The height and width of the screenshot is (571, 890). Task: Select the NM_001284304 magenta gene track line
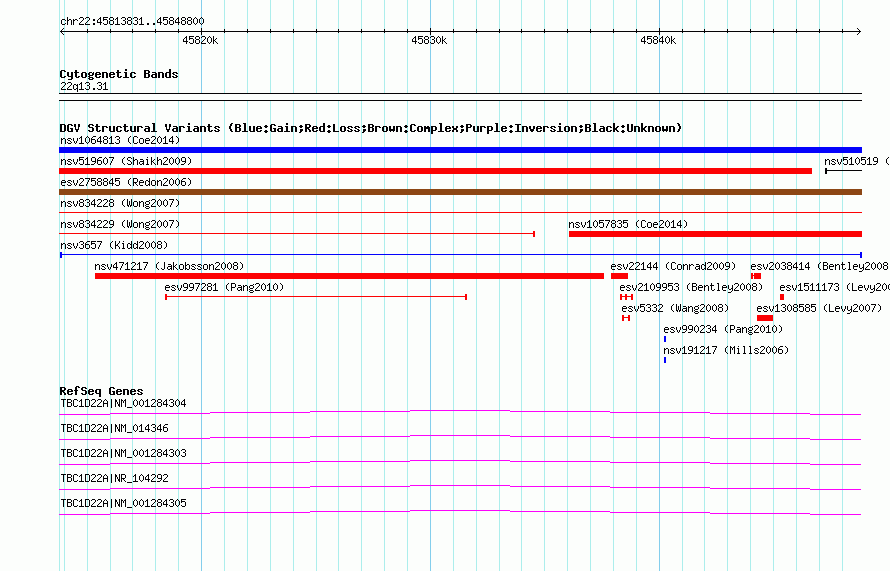pos(460,412)
